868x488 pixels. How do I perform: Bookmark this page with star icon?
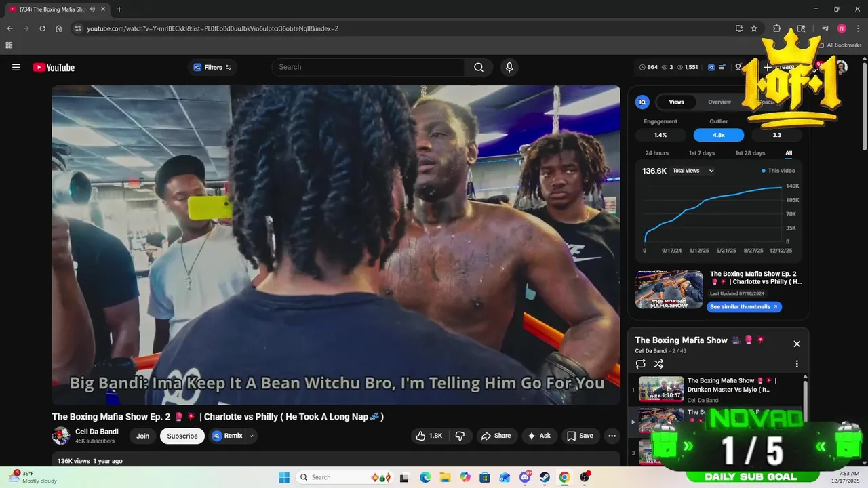point(754,28)
